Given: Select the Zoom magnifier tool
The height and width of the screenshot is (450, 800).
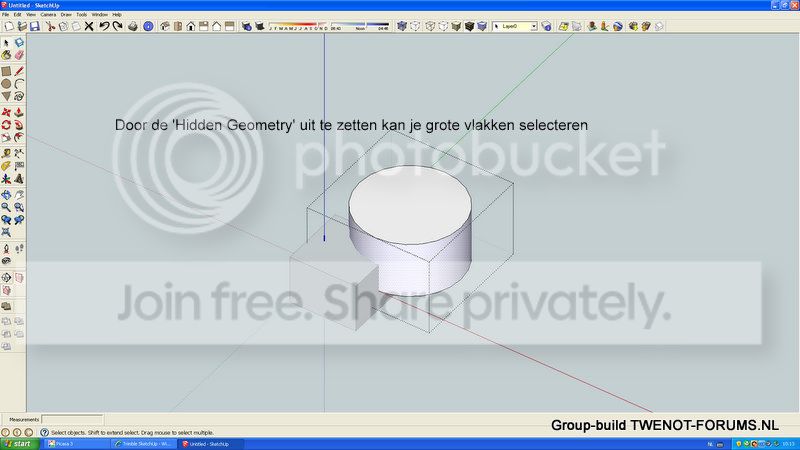Looking at the screenshot, I should click(6, 207).
